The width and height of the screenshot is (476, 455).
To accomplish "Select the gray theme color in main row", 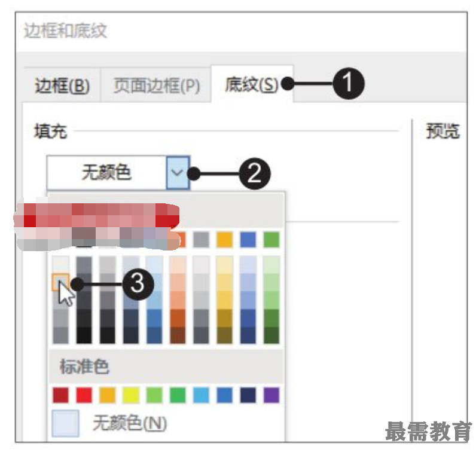I will pos(202,240).
